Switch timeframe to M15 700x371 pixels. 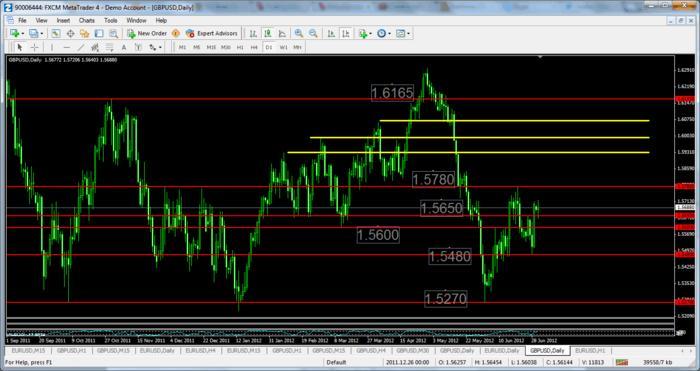point(211,47)
